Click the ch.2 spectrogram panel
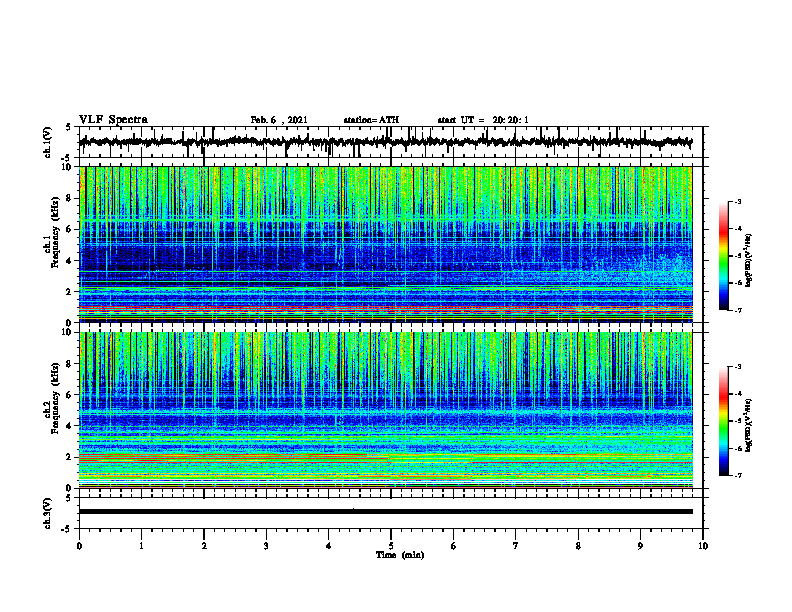The height and width of the screenshot is (612, 792). pos(385,410)
